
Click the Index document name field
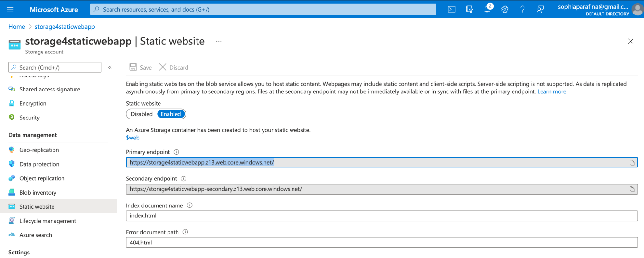click(x=381, y=216)
